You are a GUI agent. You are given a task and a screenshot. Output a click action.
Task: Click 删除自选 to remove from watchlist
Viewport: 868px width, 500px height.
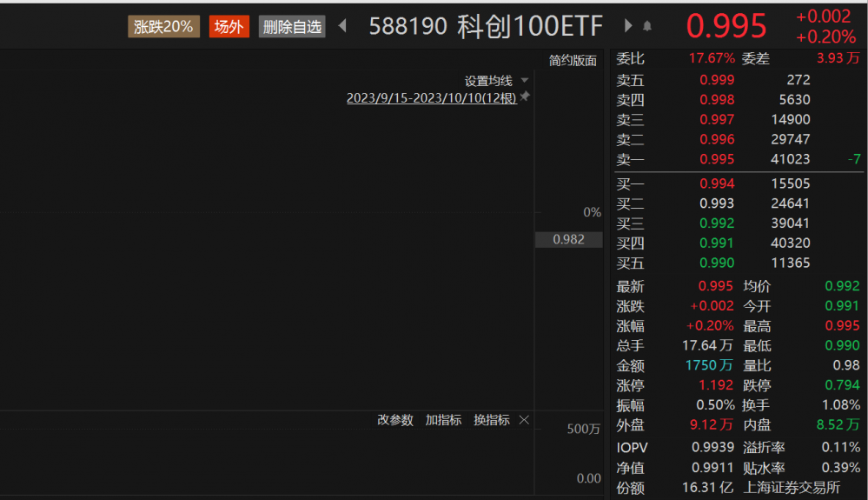pos(292,27)
